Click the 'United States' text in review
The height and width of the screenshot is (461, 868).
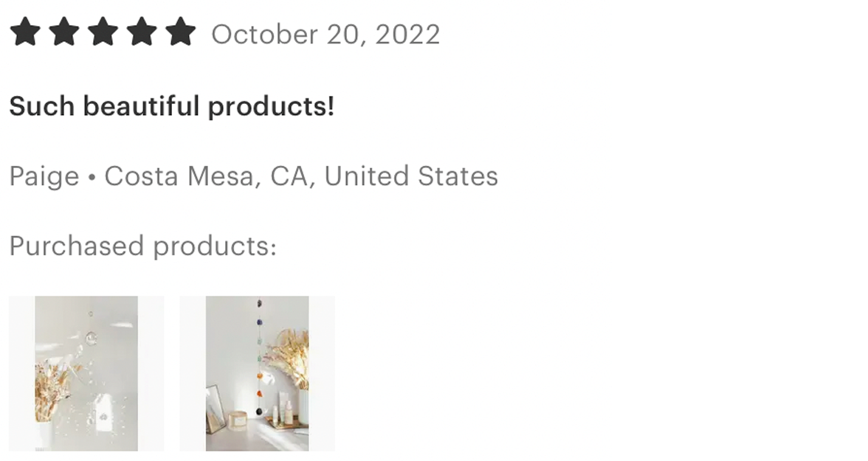(x=411, y=176)
